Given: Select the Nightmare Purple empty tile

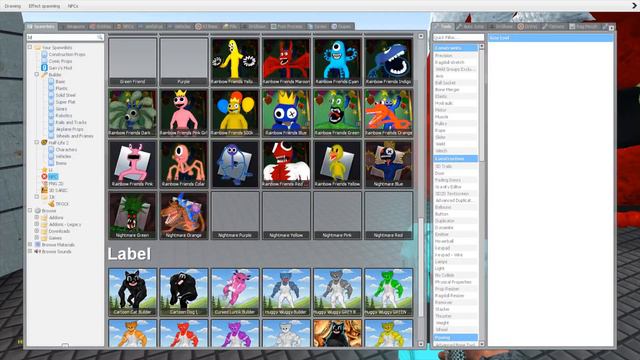Looking at the screenshot, I should tap(235, 216).
